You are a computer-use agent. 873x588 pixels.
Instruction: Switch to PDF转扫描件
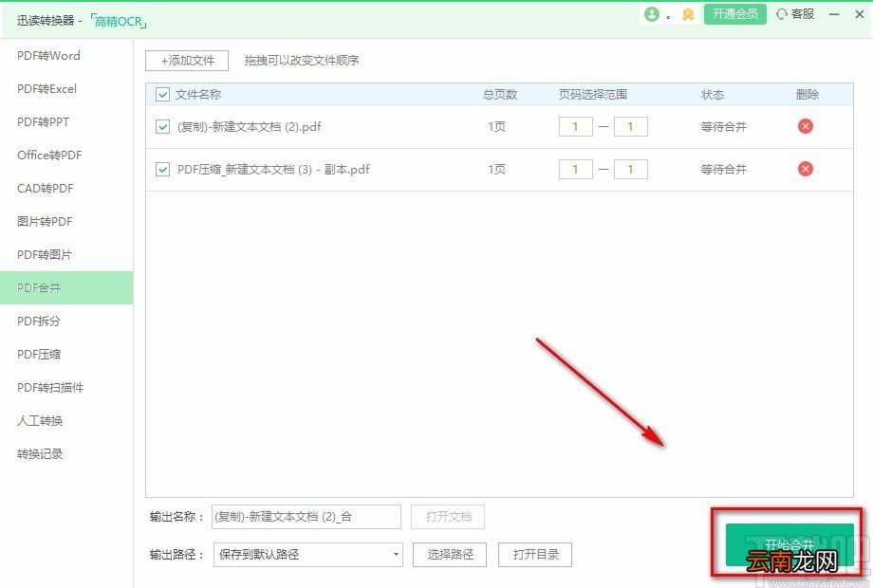pyautogui.click(x=66, y=387)
